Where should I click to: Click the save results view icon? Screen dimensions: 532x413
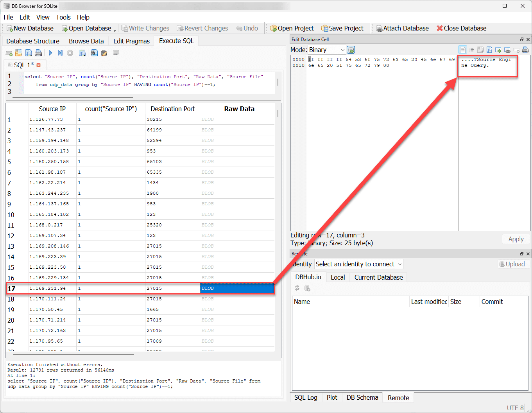click(82, 53)
